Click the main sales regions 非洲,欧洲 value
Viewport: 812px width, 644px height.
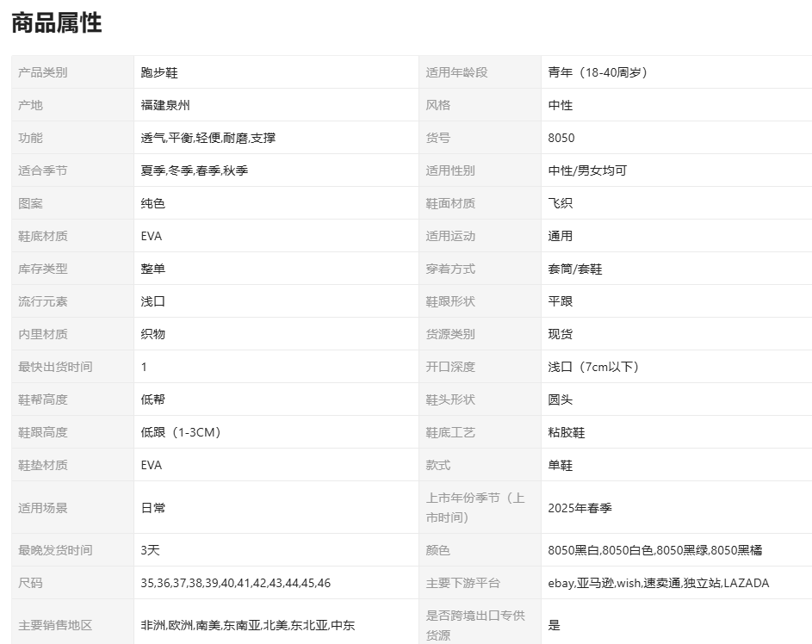(x=248, y=626)
